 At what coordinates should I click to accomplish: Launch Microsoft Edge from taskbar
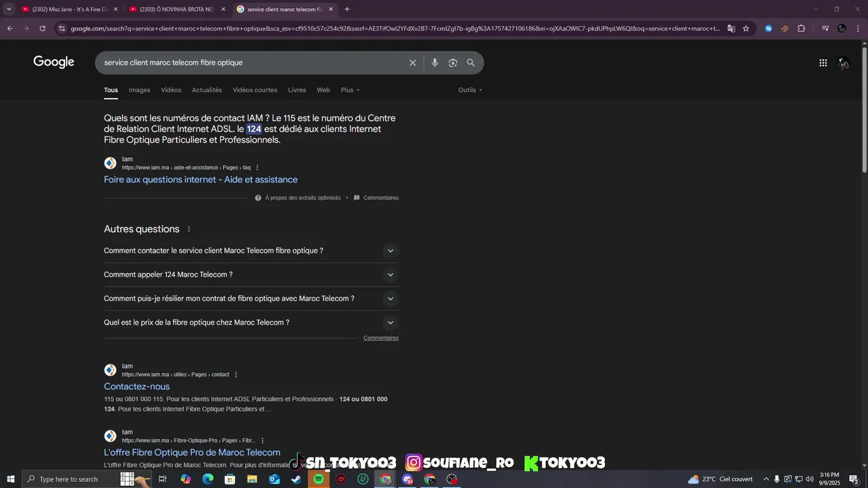pyautogui.click(x=208, y=479)
